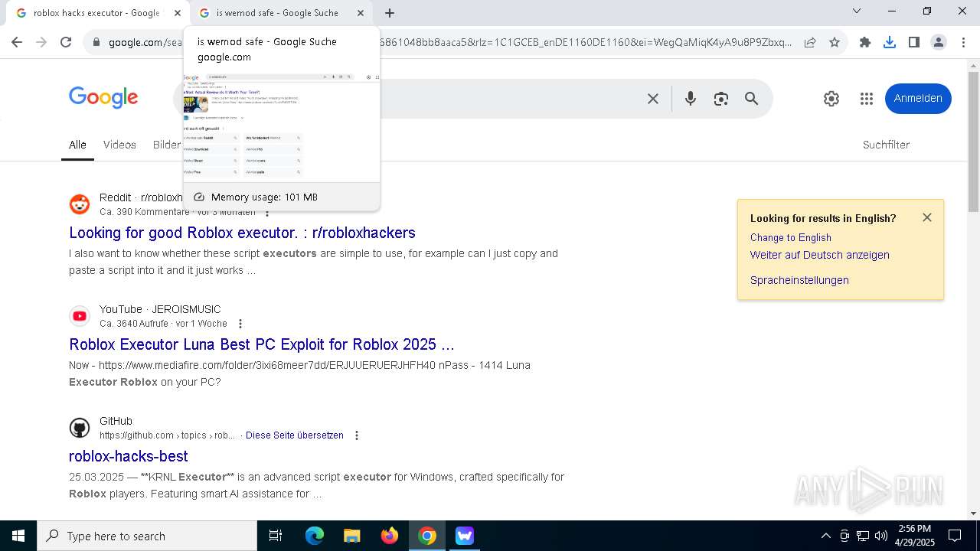Go back using the browser back arrow
Screen dimensions: 980x551
[17, 42]
